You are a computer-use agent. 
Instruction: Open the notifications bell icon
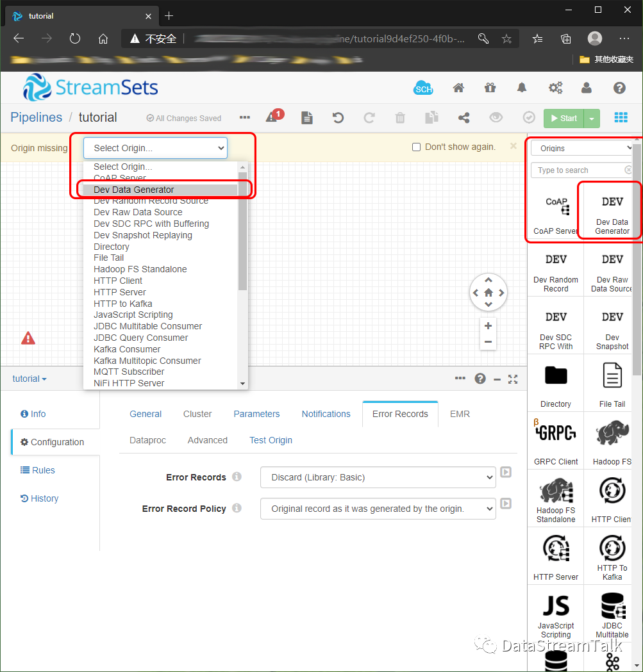[522, 88]
